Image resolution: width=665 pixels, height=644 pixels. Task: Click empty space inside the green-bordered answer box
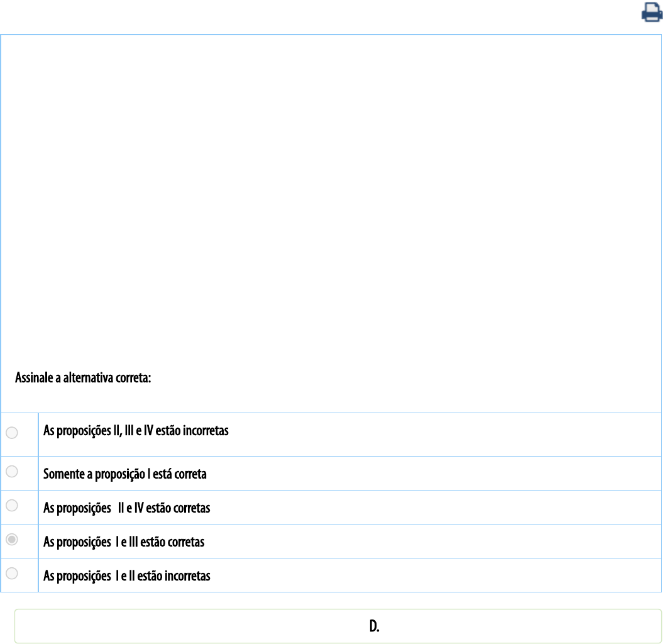pyautogui.click(x=189, y=626)
